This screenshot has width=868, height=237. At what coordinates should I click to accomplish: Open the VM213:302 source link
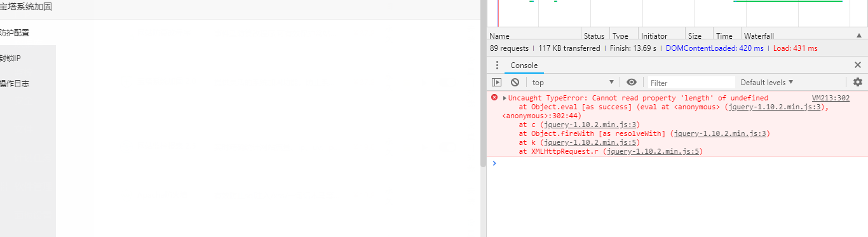[831, 98]
